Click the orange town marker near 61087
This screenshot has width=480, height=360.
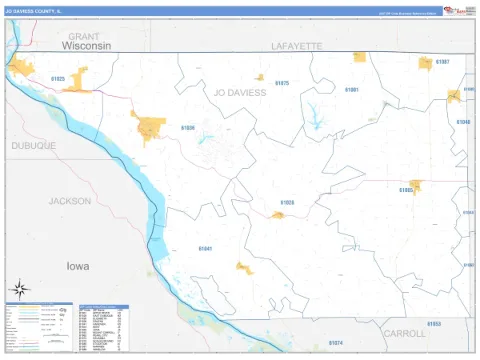click(x=425, y=63)
